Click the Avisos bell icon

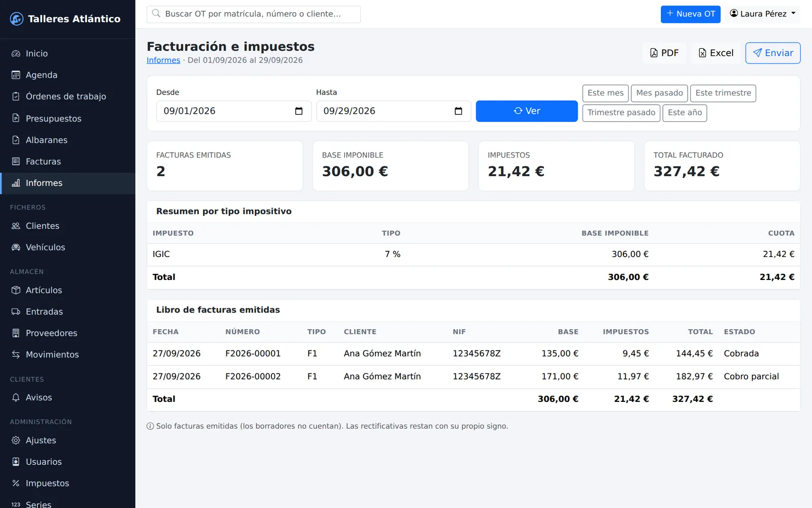click(16, 398)
